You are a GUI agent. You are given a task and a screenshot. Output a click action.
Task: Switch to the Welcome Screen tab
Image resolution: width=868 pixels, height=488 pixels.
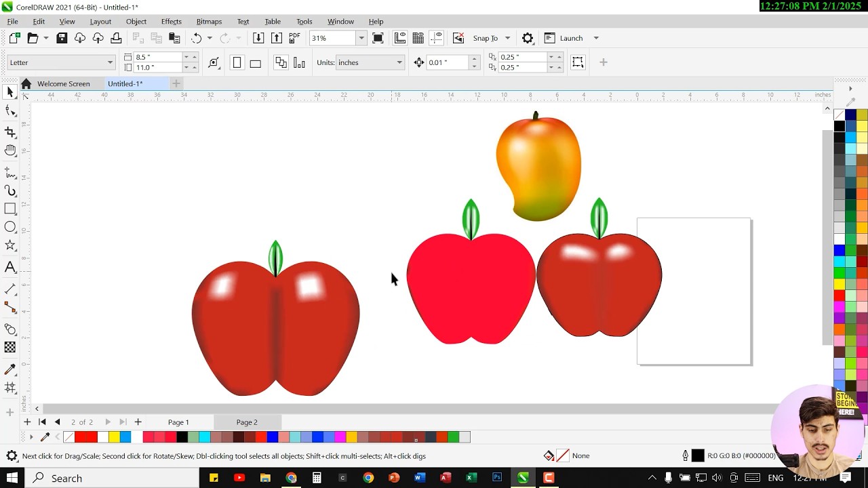point(63,83)
